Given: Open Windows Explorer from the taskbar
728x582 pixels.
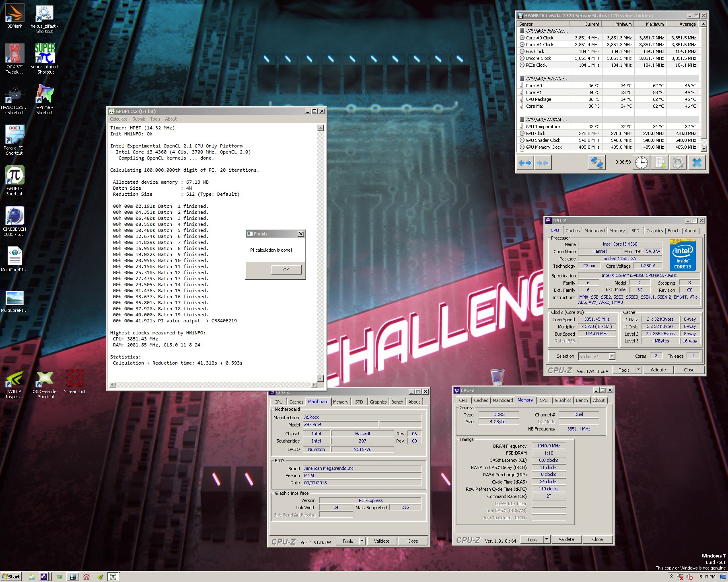Looking at the screenshot, I should click(31, 577).
